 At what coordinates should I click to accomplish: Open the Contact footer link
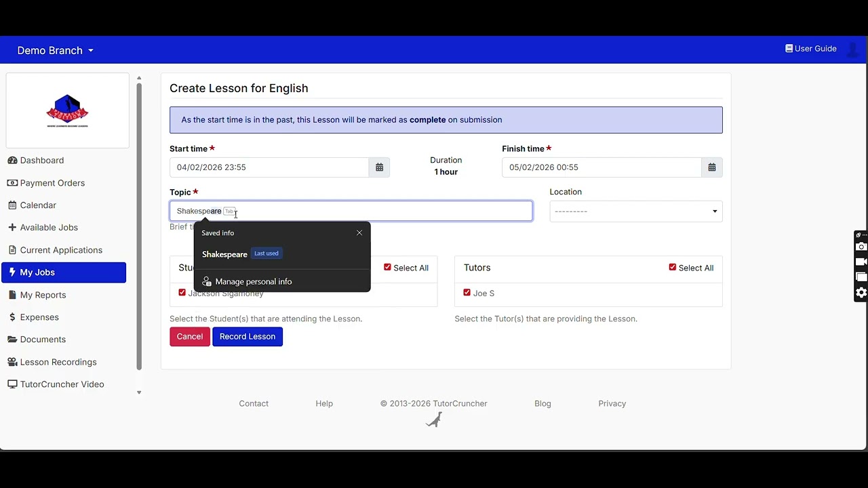point(254,403)
